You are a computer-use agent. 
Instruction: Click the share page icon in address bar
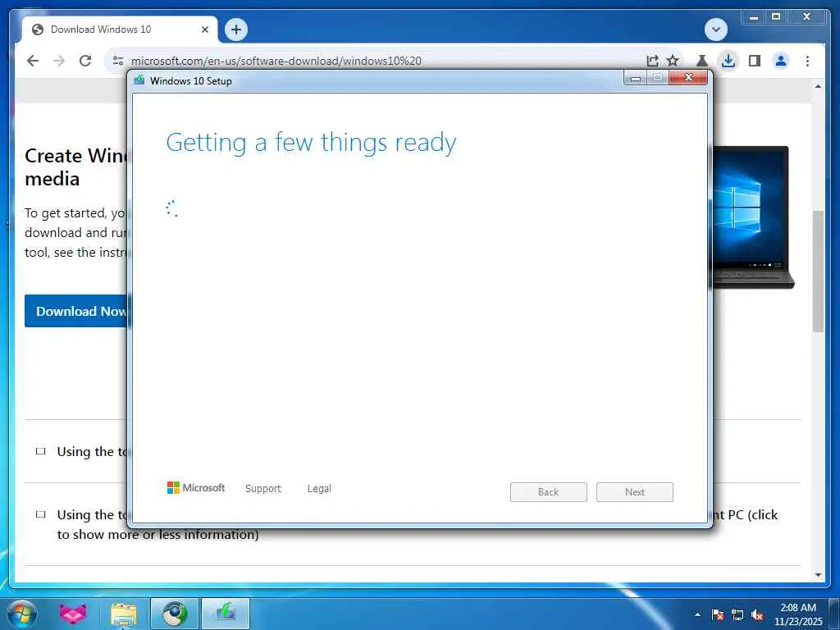point(652,61)
